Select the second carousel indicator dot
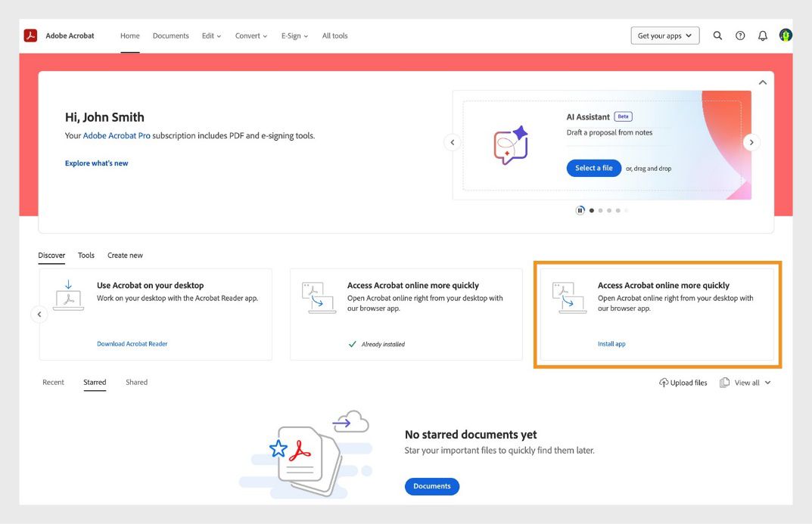Image resolution: width=812 pixels, height=524 pixels. tap(600, 210)
